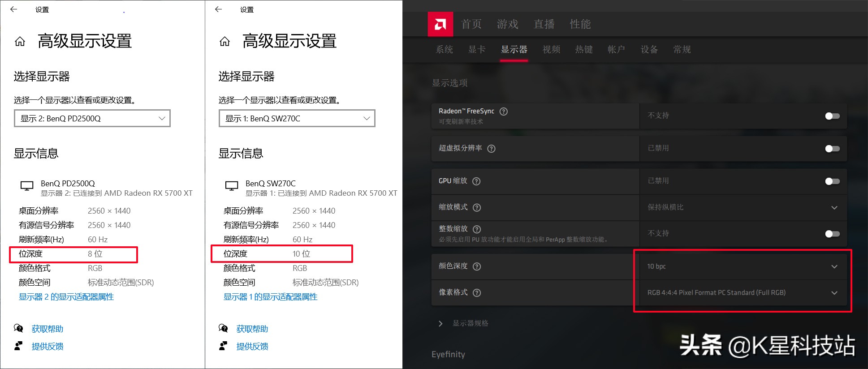
Task: Open 显示器 1 的显示适配器属性 link
Action: click(271, 297)
